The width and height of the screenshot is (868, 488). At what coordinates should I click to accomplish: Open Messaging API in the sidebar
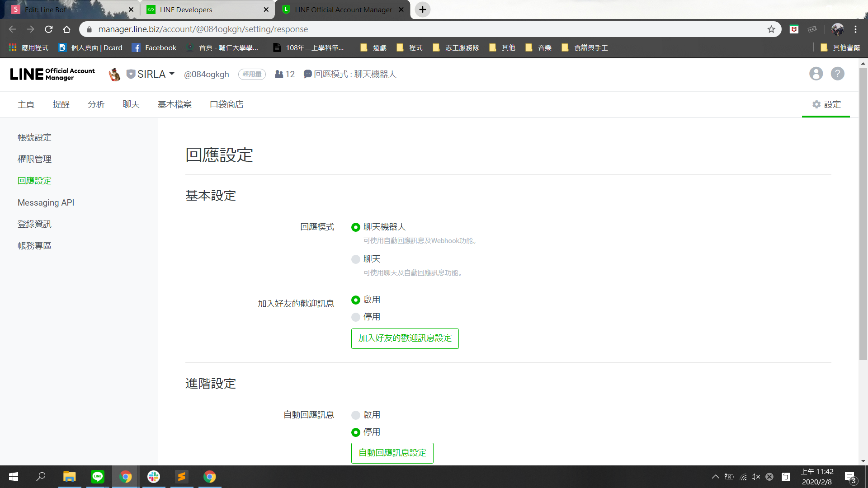(46, 202)
